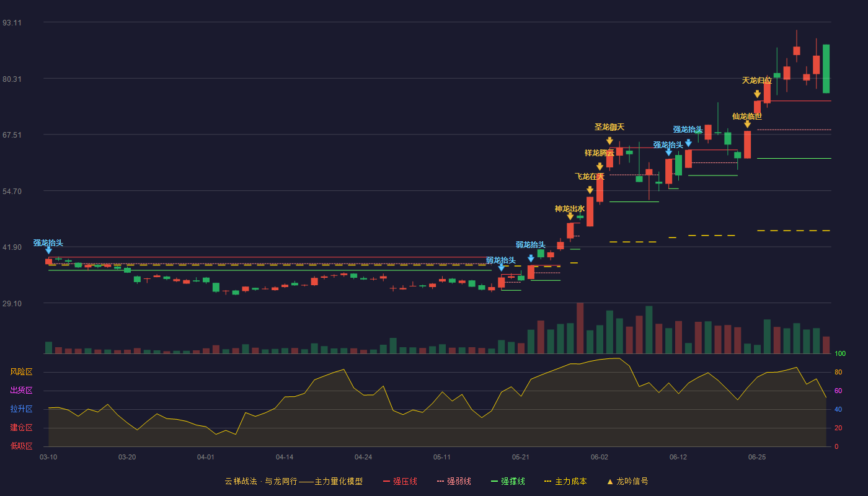The width and height of the screenshot is (868, 496).
Task: Click the 03-10 date axis label
Action: tap(48, 457)
